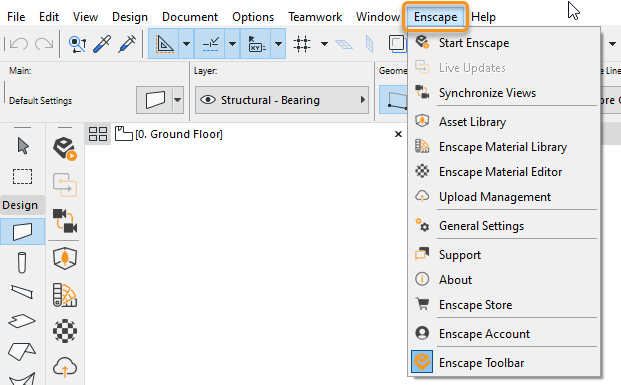
Task: Toggle the layer eye visibility icon
Action: click(x=208, y=100)
